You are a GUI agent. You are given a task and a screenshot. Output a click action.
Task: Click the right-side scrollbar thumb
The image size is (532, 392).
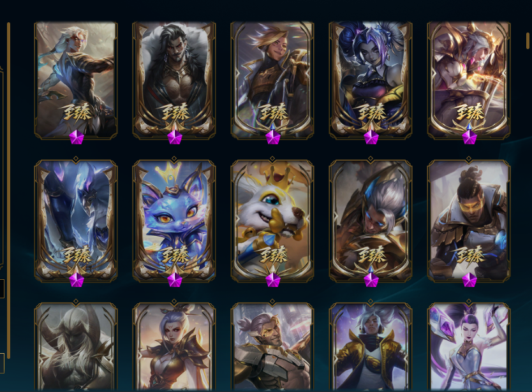(528, 41)
